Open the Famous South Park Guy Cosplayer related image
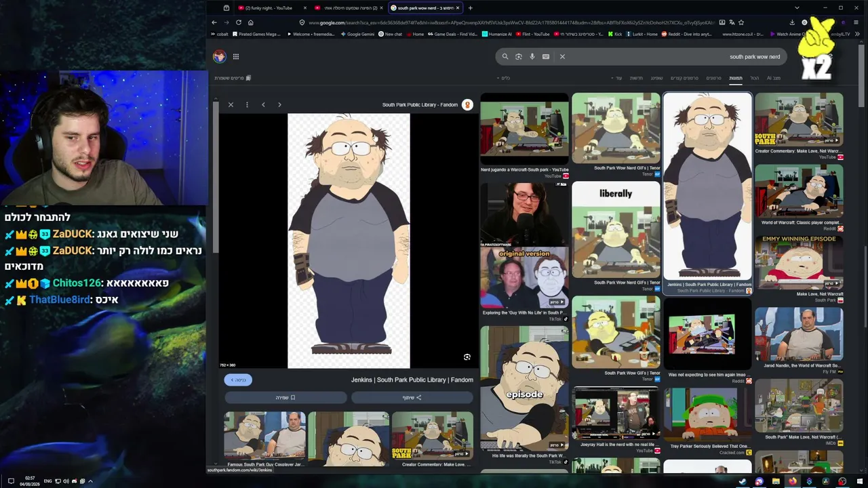The height and width of the screenshot is (488, 868). 264,436
